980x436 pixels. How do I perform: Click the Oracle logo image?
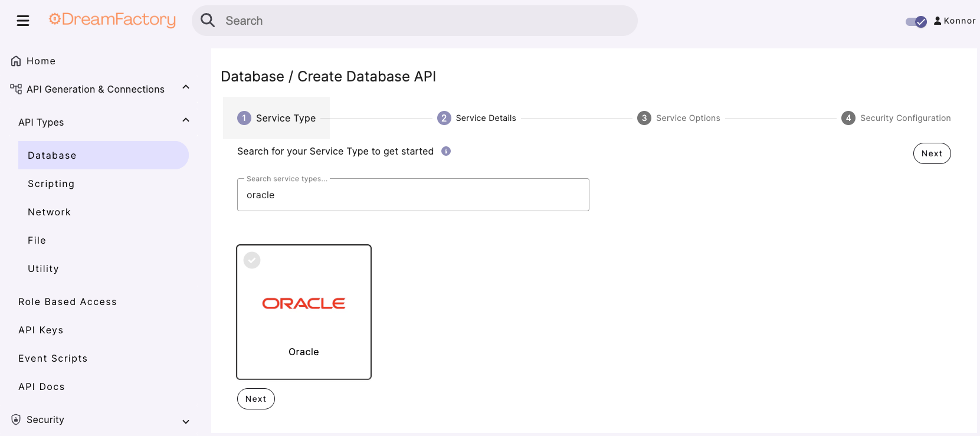coord(304,303)
